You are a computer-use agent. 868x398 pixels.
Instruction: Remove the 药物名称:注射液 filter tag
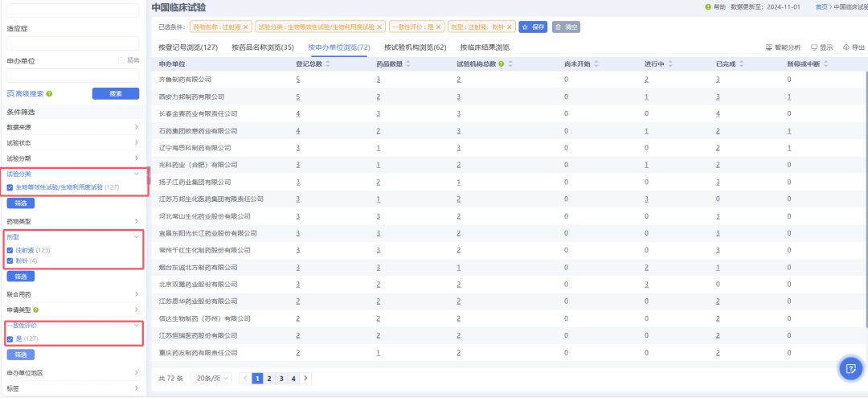click(x=247, y=27)
